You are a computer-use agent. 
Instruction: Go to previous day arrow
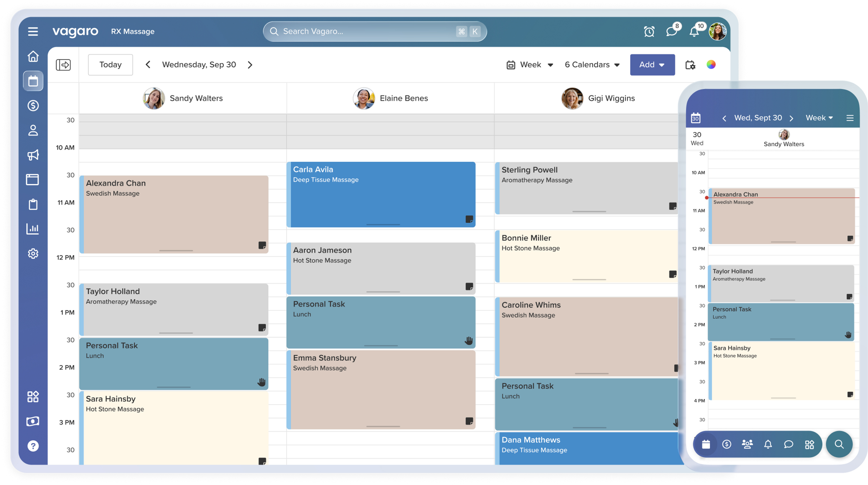(148, 65)
